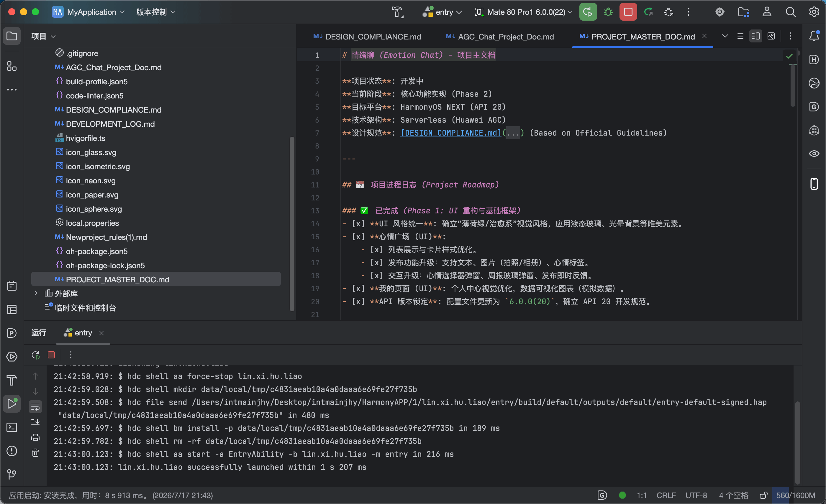Open the 项目 view dropdown
Screen dimensions: 826x504
43,36
